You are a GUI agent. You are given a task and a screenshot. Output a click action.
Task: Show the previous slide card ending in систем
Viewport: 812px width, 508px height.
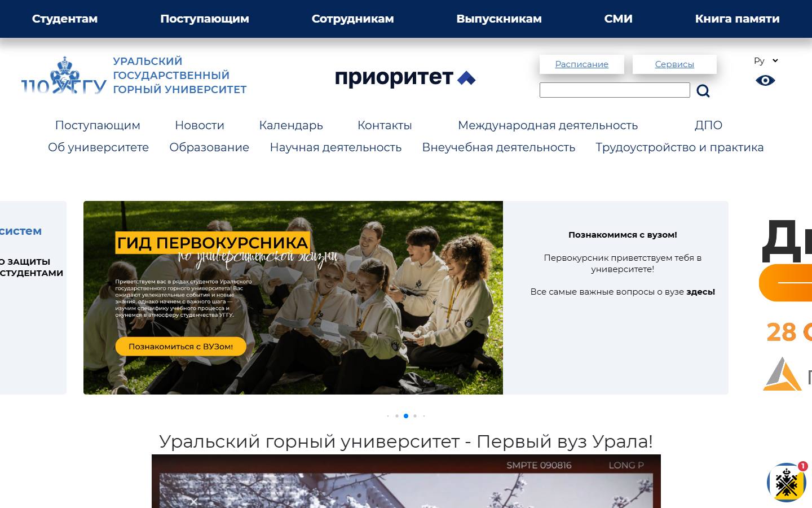33,297
